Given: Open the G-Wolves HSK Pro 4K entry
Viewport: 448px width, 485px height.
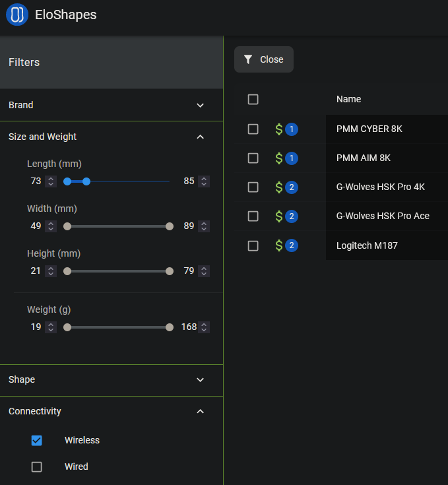Looking at the screenshot, I should (380, 187).
